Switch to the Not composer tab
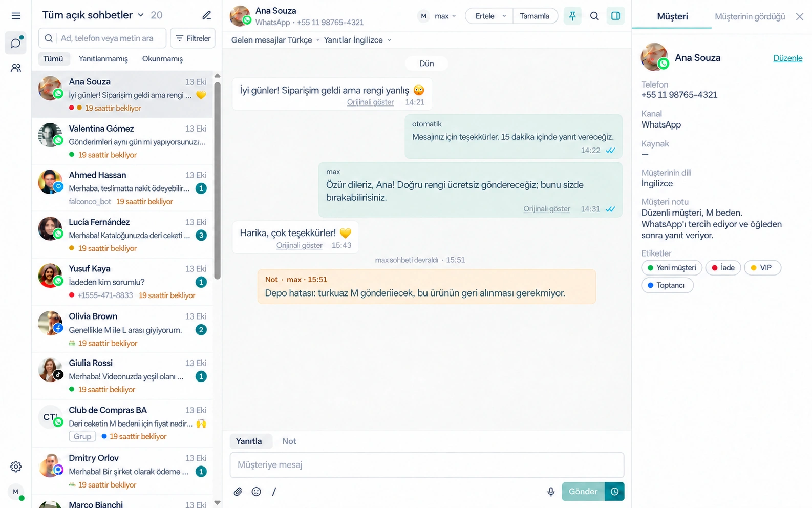Viewport: 812px width, 508px height. tap(289, 441)
